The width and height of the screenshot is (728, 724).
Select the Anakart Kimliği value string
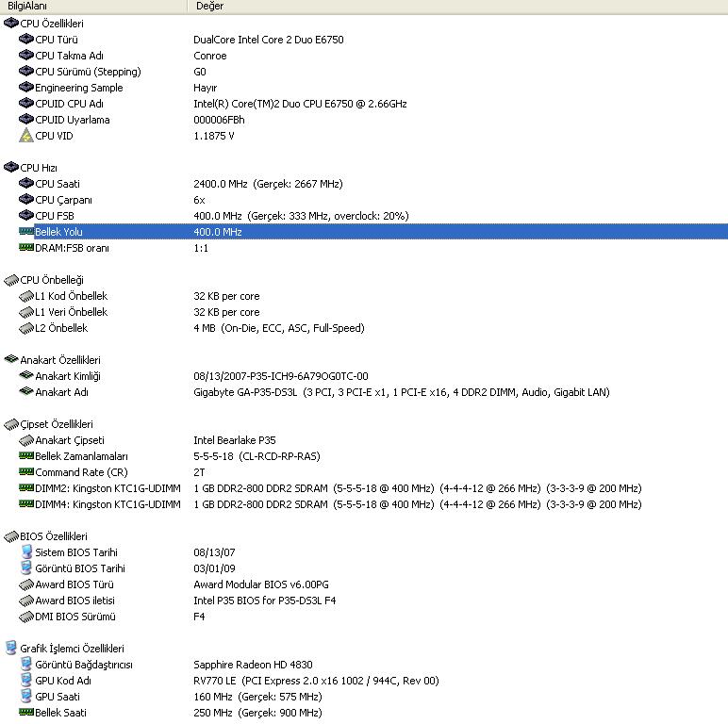coord(280,376)
